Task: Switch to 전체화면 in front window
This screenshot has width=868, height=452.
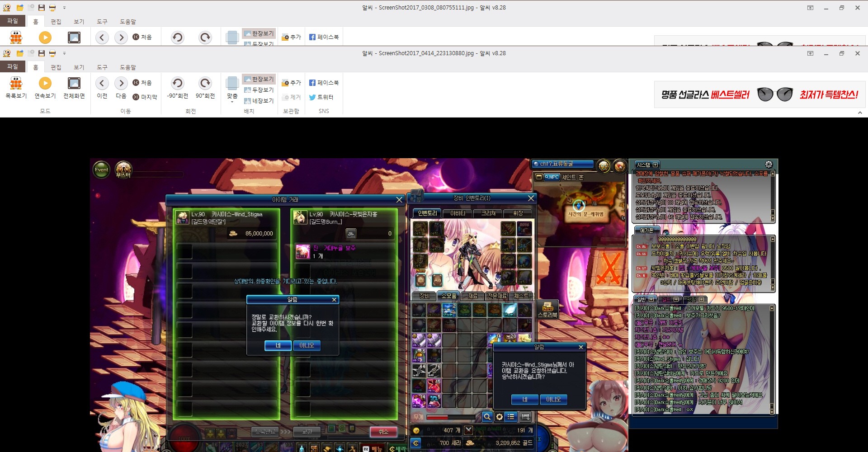Action: [x=74, y=88]
